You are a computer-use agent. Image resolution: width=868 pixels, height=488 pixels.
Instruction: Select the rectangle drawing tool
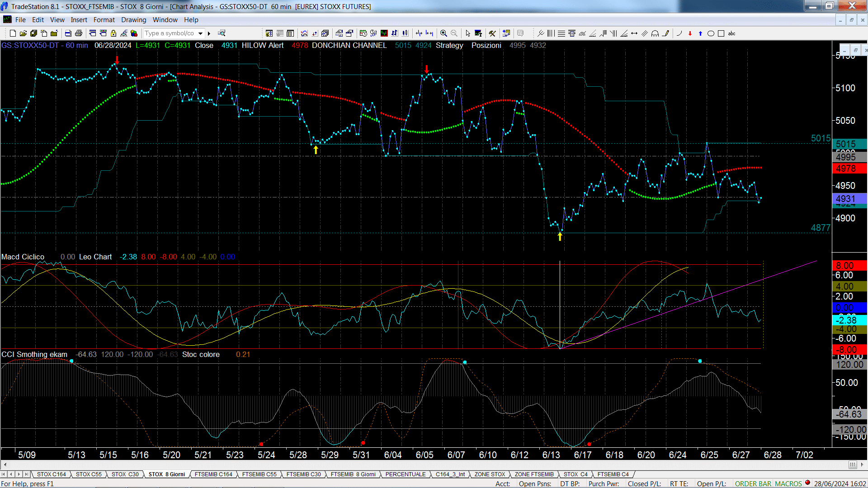click(721, 33)
